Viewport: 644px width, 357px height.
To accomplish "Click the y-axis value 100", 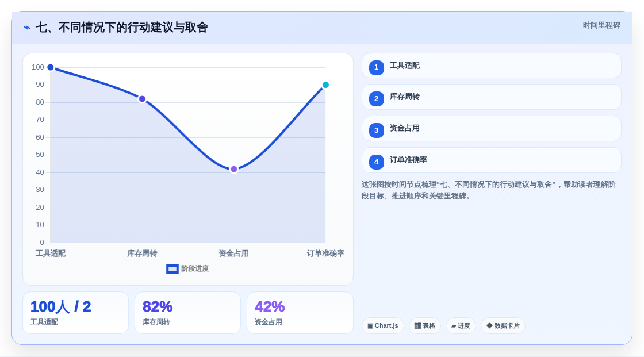I will click(38, 67).
